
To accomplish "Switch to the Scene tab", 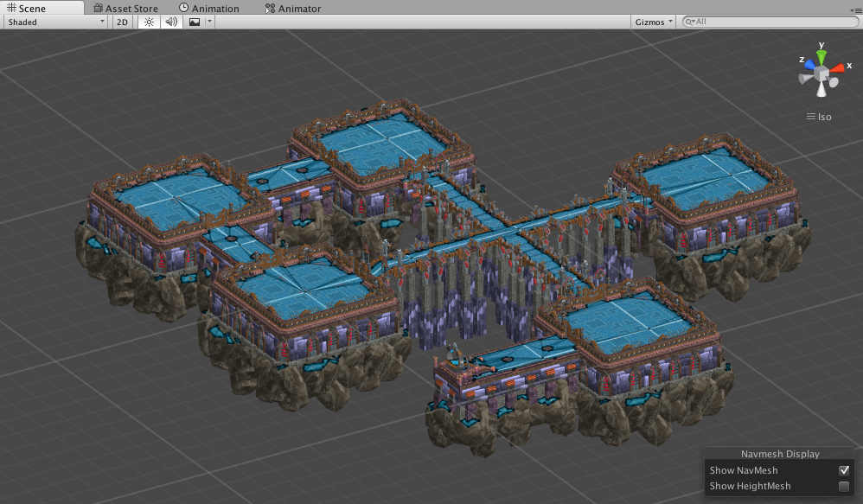I will pos(42,8).
